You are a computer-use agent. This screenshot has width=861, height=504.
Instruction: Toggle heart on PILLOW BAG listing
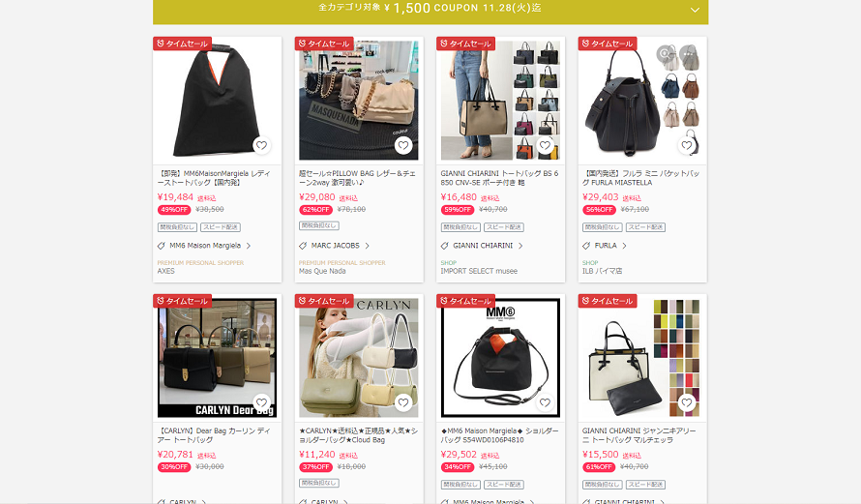(403, 145)
